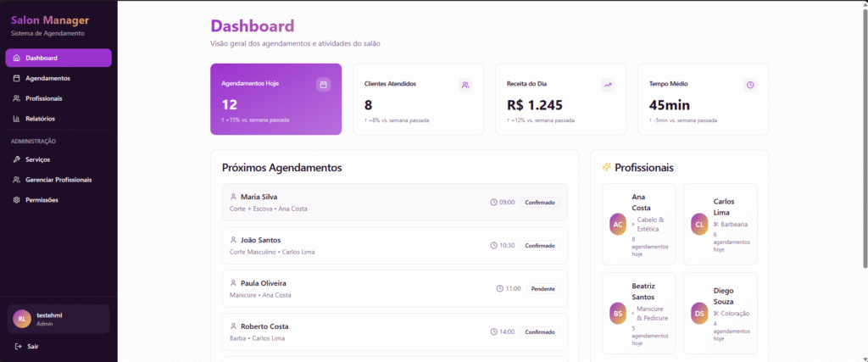
Task: Click the trend icon on Receita do Dia card
Action: (608, 85)
